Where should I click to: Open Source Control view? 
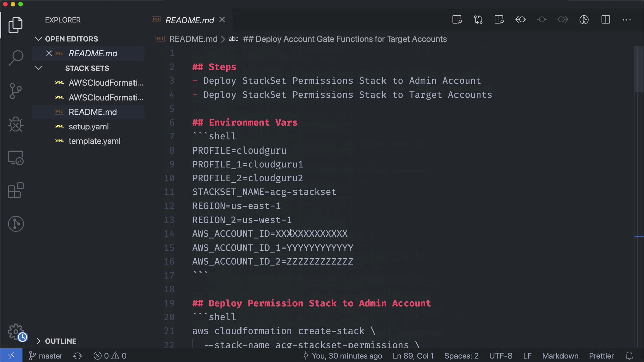[16, 91]
